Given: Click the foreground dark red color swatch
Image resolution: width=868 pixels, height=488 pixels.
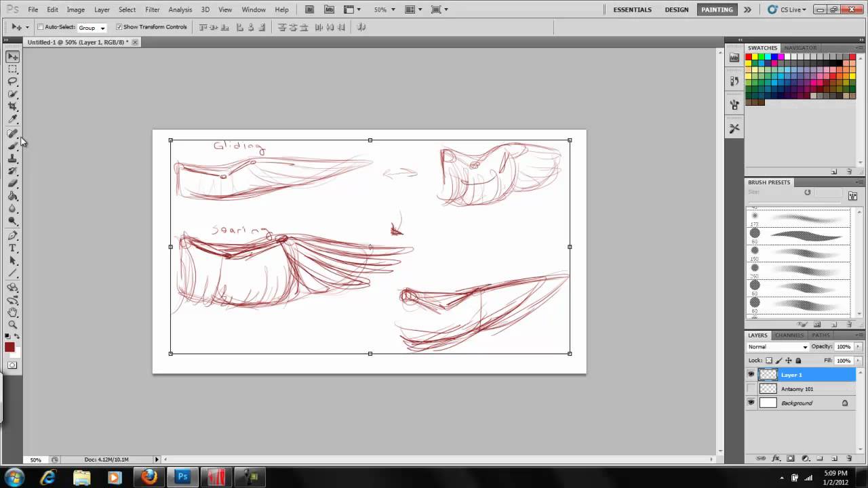Looking at the screenshot, I should pos(9,347).
